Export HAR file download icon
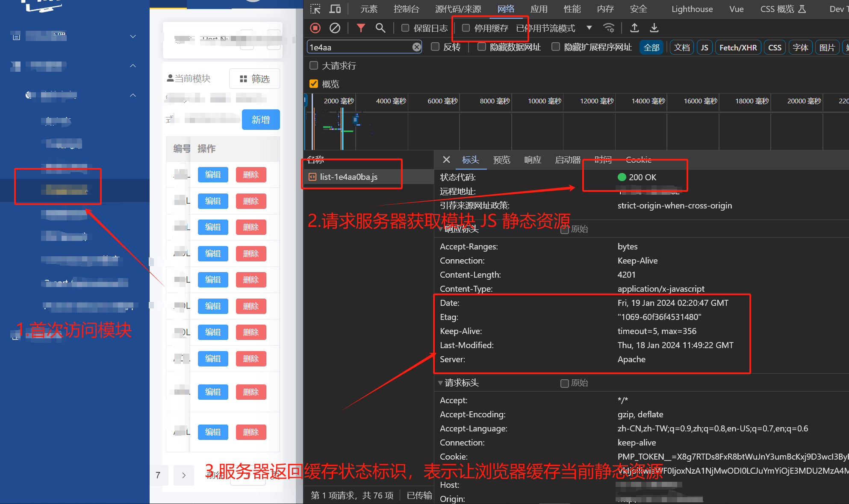The height and width of the screenshot is (504, 849). tap(654, 28)
